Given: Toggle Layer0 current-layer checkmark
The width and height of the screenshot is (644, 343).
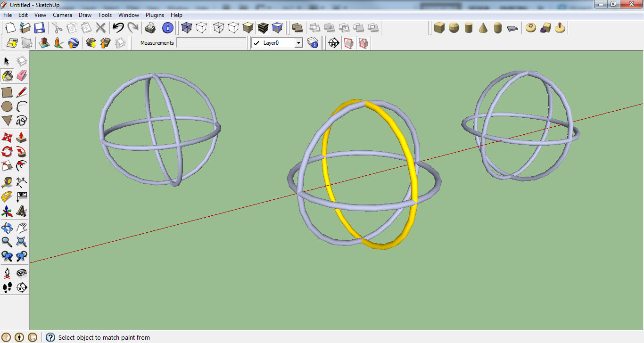Looking at the screenshot, I should click(256, 43).
